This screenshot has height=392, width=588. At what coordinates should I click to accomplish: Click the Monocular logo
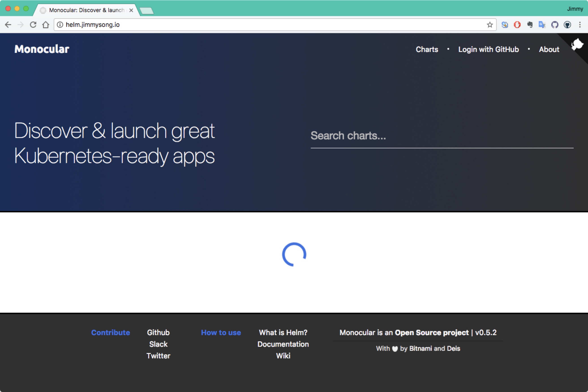(x=42, y=49)
